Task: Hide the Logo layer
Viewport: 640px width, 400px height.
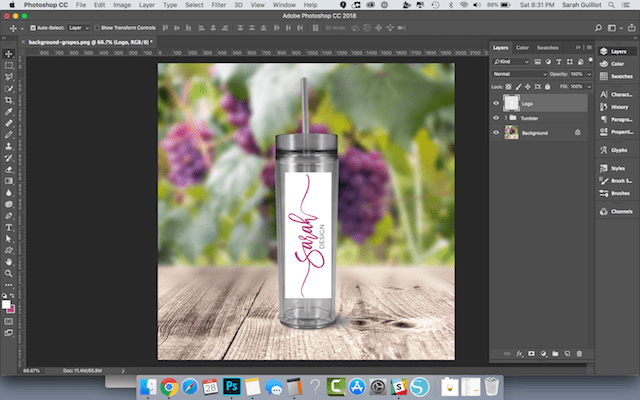Action: click(496, 102)
